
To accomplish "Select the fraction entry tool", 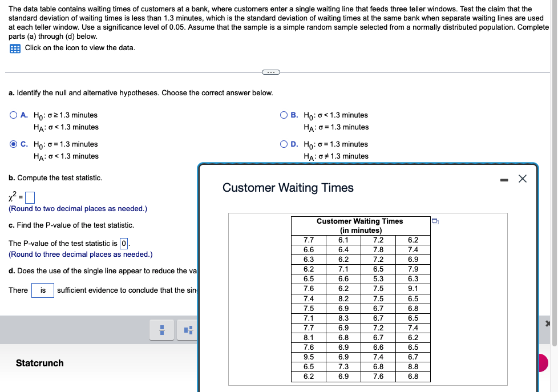I will click(x=161, y=329).
